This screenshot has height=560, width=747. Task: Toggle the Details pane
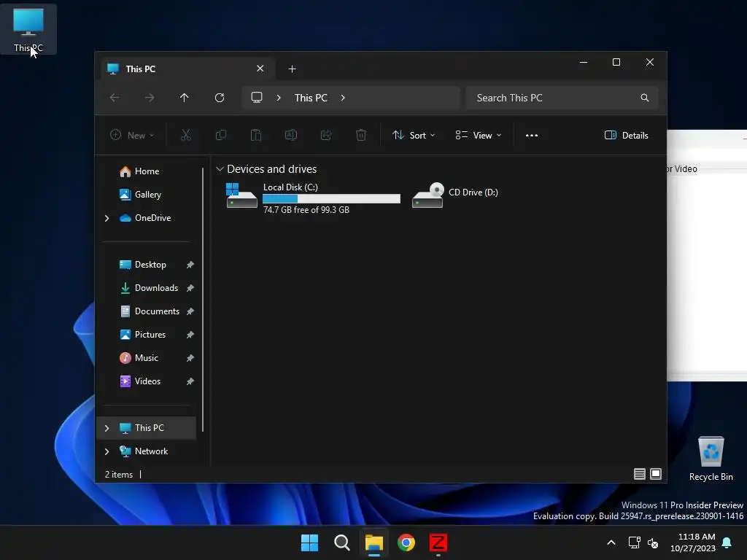pos(626,135)
